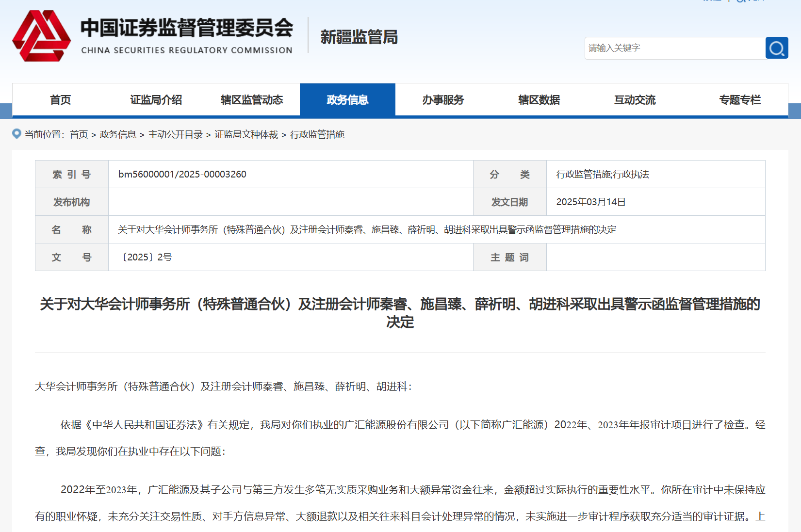Follow 证监局文种体裁 breadcrumb link
Viewport: 801px width, 532px height.
point(246,134)
